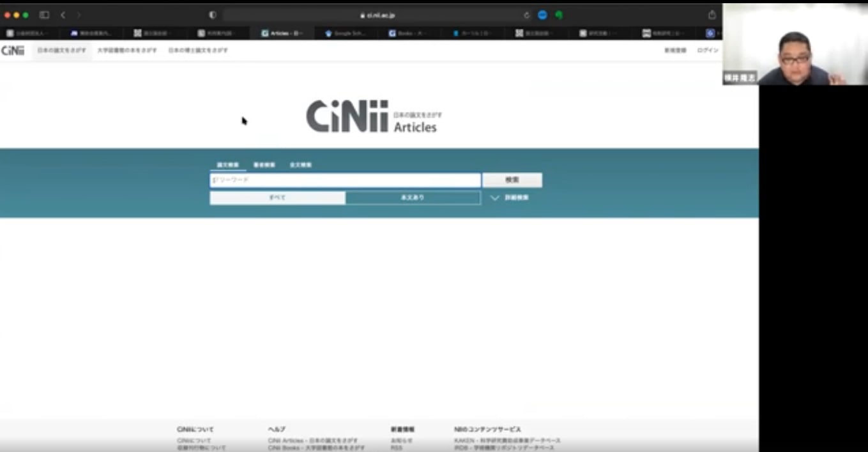Select 日本の論文をさがす in the site nav
The height and width of the screenshot is (452, 868).
click(x=62, y=51)
